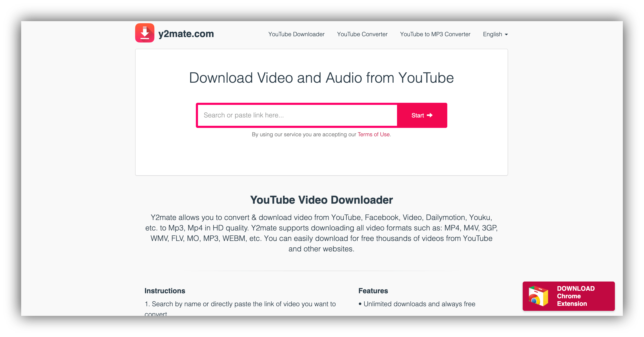Click the arrow inside the Start button
644x337 pixels.
pyautogui.click(x=428, y=115)
